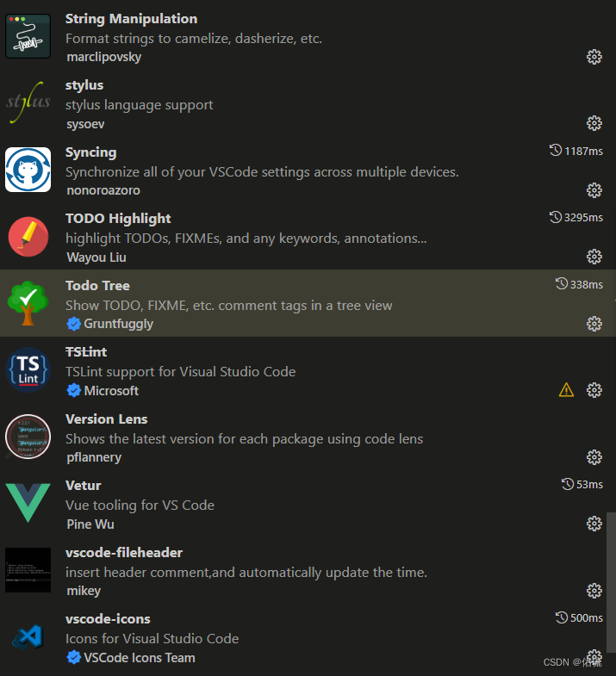Image resolution: width=616 pixels, height=676 pixels.
Task: Click publisher name Microsoft
Action: (x=111, y=391)
